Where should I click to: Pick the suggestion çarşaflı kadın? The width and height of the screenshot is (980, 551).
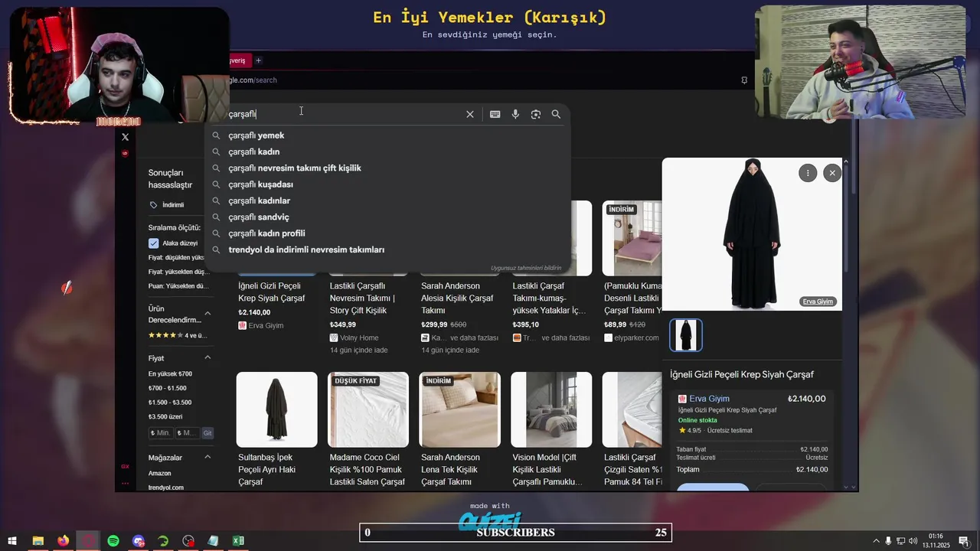click(387, 152)
